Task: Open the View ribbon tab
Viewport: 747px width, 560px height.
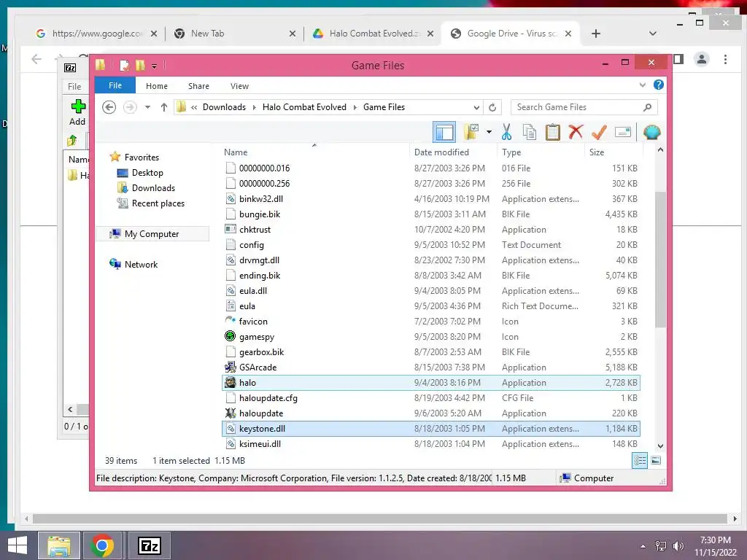Action: tap(239, 86)
